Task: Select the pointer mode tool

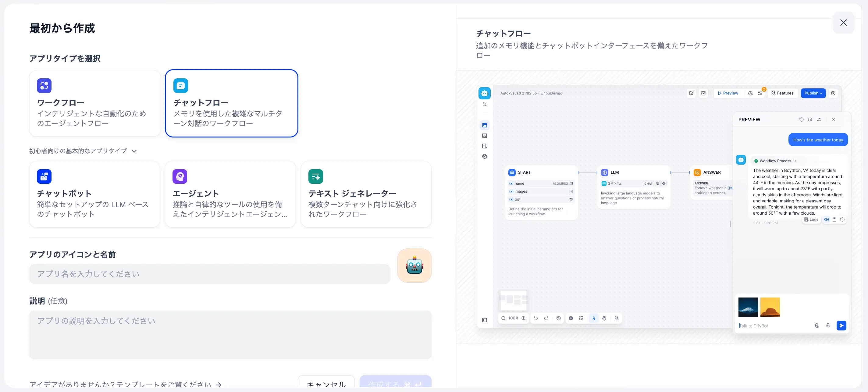Action: pos(593,318)
